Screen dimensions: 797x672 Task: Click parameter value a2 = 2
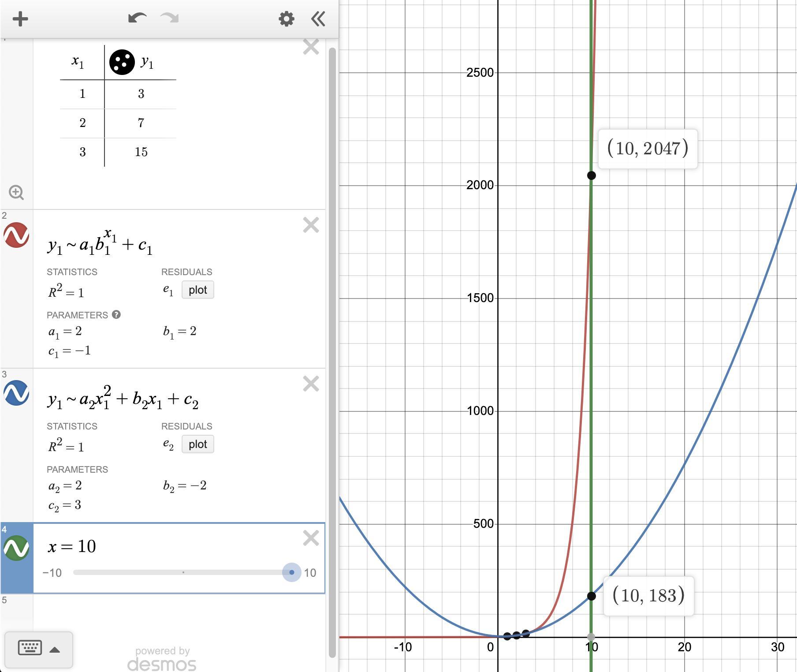tap(65, 486)
